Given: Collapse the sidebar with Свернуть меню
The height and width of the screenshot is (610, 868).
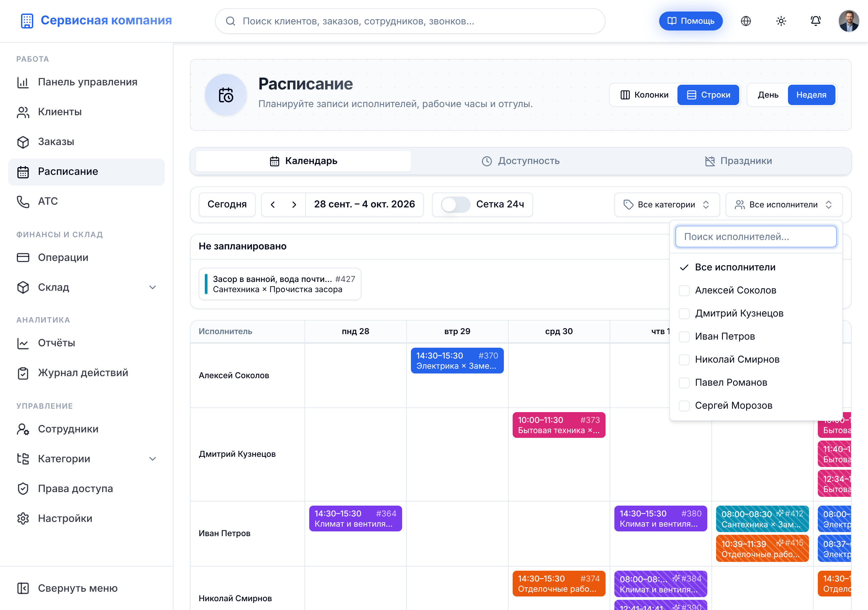Looking at the screenshot, I should pos(86,588).
